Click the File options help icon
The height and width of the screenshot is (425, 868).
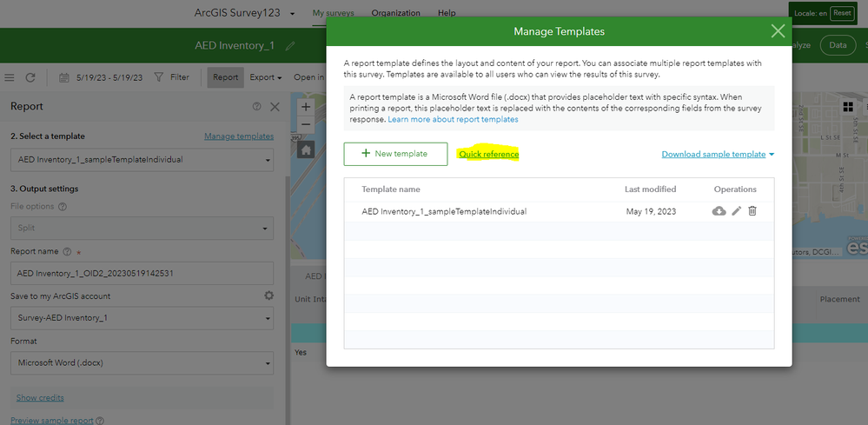tap(63, 206)
